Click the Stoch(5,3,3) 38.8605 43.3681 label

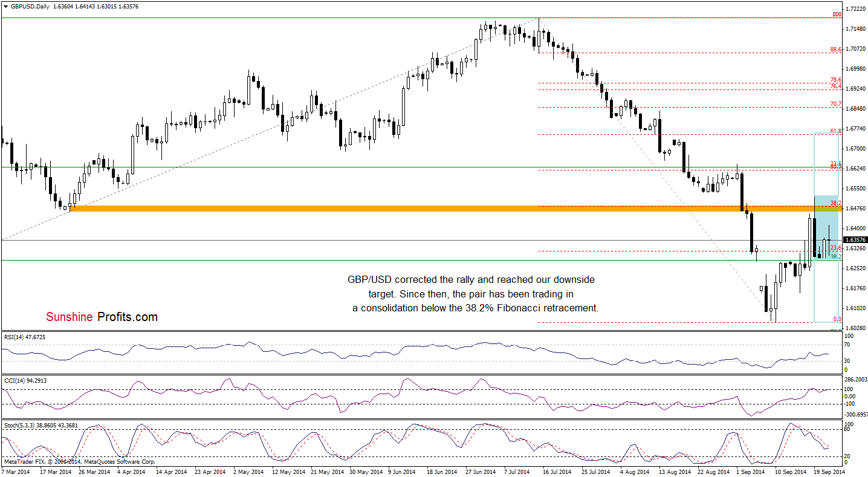click(x=40, y=426)
